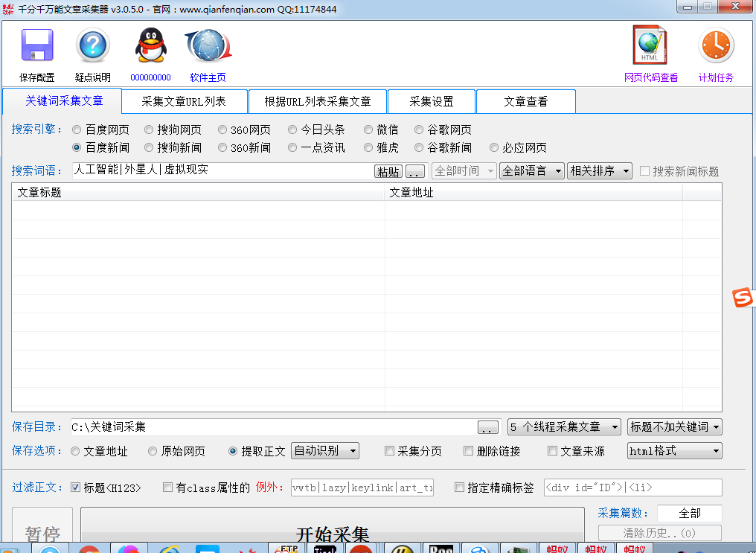The height and width of the screenshot is (553, 756).
Task: Select 谷歌网页 radio option
Action: tap(419, 130)
